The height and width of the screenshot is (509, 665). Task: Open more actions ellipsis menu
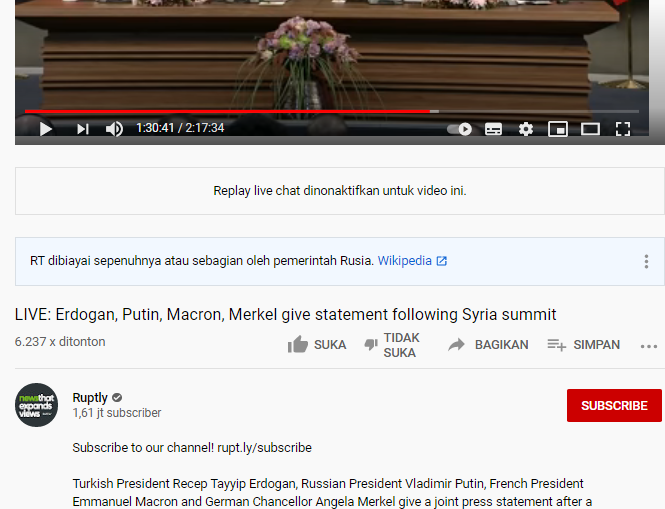pyautogui.click(x=648, y=347)
